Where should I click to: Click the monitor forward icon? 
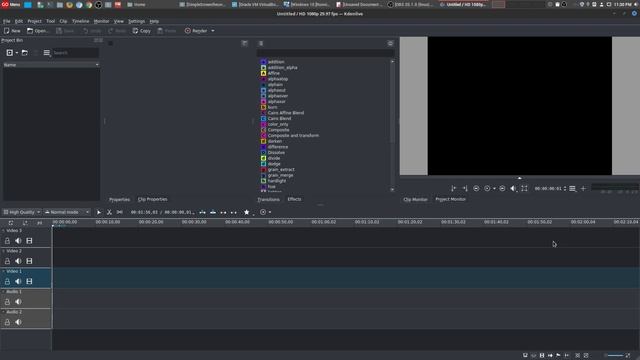coord(502,189)
